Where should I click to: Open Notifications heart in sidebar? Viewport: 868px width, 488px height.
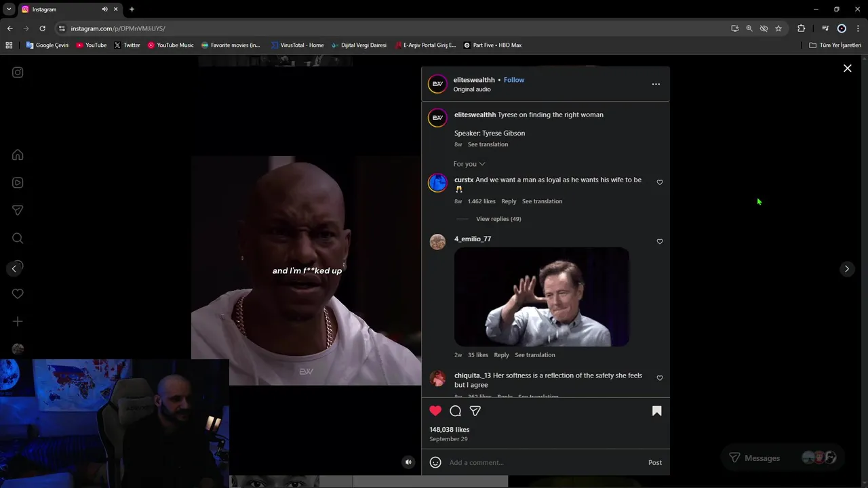18,293
